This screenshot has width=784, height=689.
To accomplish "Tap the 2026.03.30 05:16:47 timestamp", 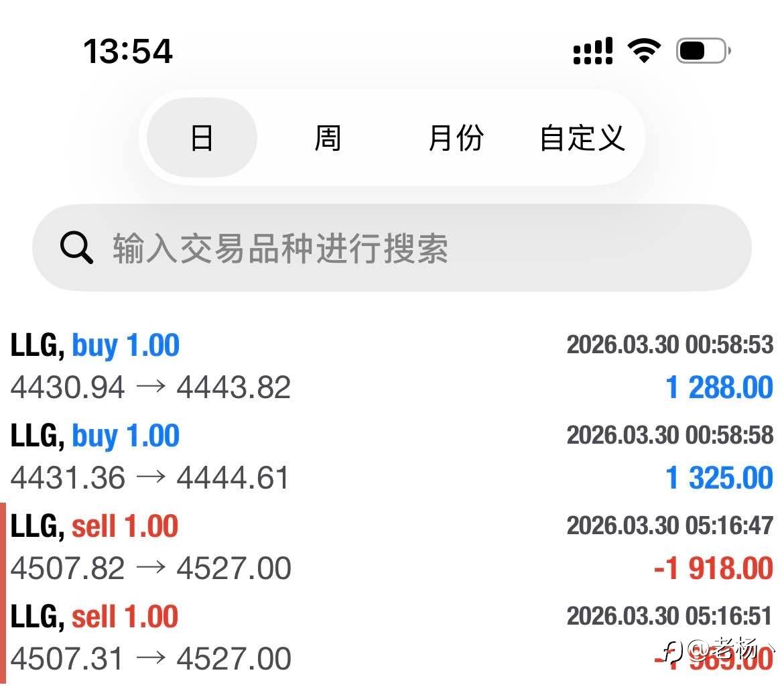I will pyautogui.click(x=669, y=525).
